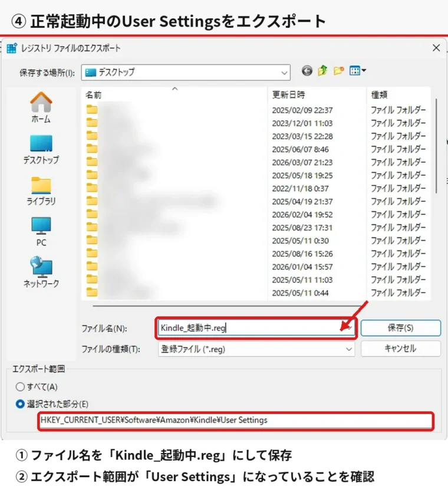Sort by the 更新日時 column header
Image resolution: width=448 pixels, height=496 pixels.
coord(288,94)
